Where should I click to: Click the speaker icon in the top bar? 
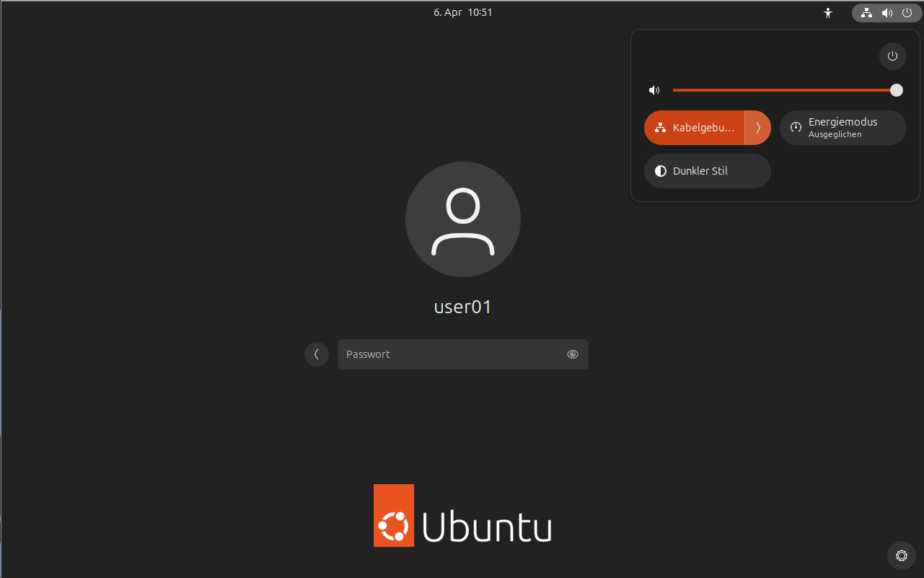click(886, 13)
